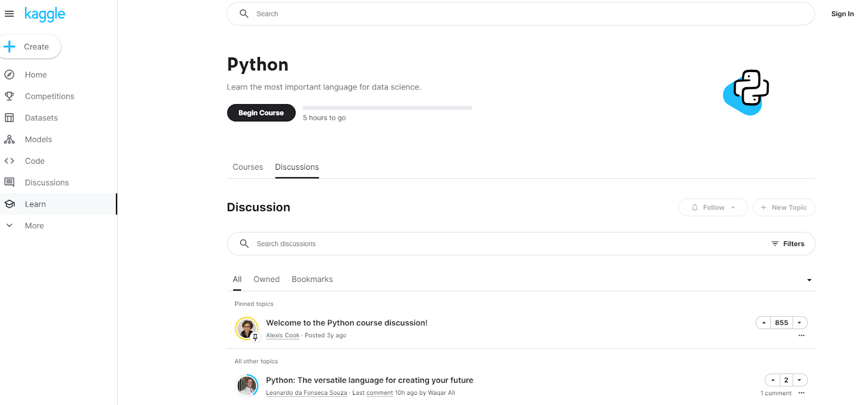Downvote the Welcome topic
868x405 pixels.
click(800, 323)
